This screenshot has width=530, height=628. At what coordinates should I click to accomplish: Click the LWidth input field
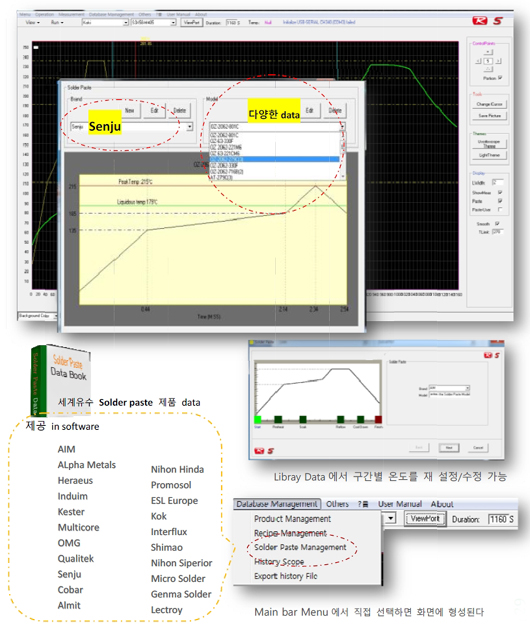pos(497,183)
